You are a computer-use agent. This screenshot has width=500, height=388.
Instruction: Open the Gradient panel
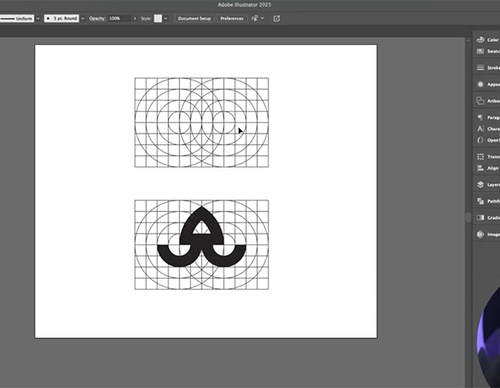pyautogui.click(x=487, y=218)
